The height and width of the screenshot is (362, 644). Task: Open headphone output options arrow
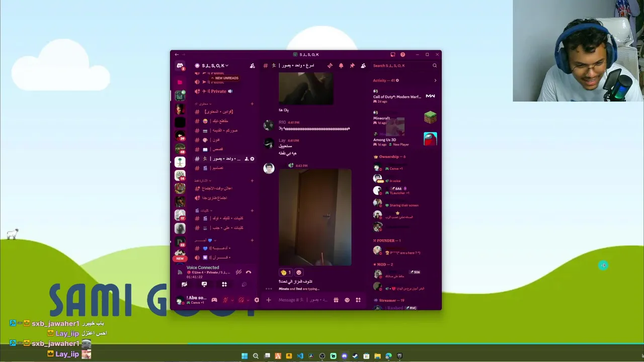click(248, 300)
